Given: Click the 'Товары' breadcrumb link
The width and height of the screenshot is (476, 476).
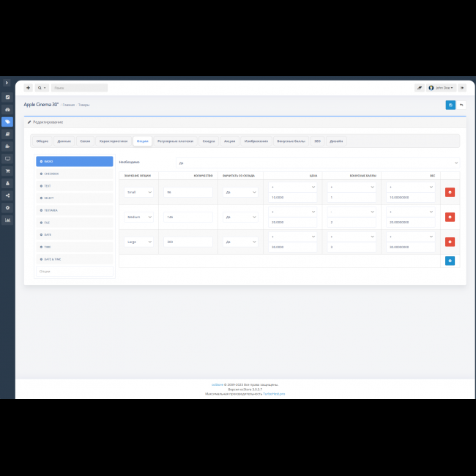Looking at the screenshot, I should click(x=84, y=105).
